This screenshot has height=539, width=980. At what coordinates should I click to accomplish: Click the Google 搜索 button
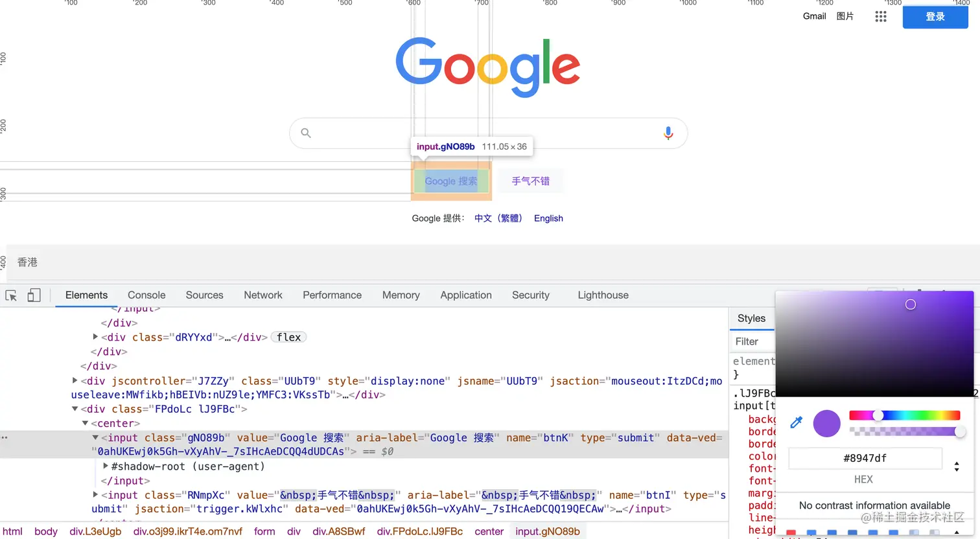click(x=451, y=181)
